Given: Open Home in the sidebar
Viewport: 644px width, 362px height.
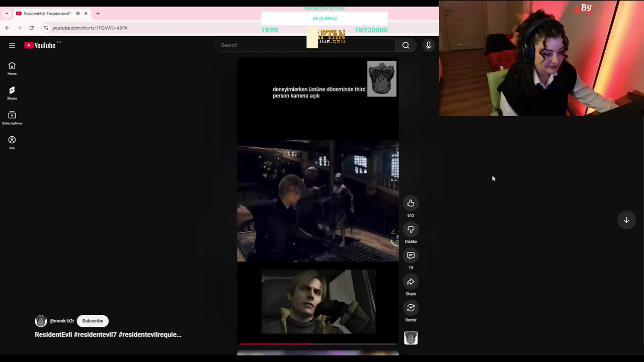Looking at the screenshot, I should click(12, 69).
